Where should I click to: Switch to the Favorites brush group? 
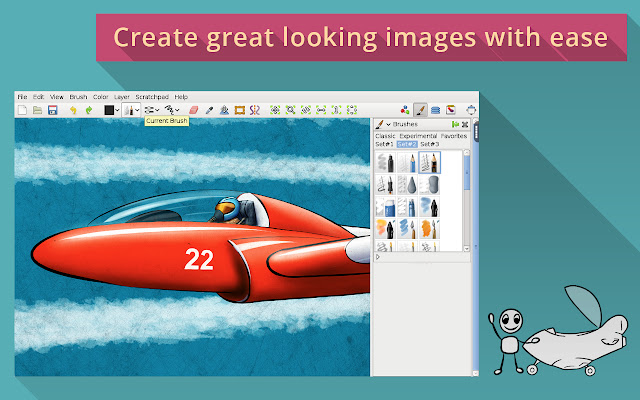click(454, 136)
